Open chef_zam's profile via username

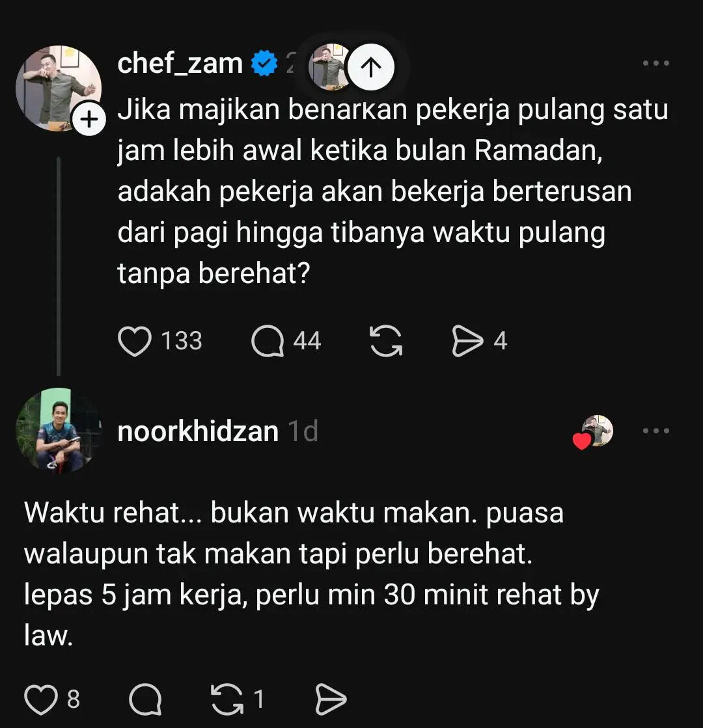coord(180,63)
